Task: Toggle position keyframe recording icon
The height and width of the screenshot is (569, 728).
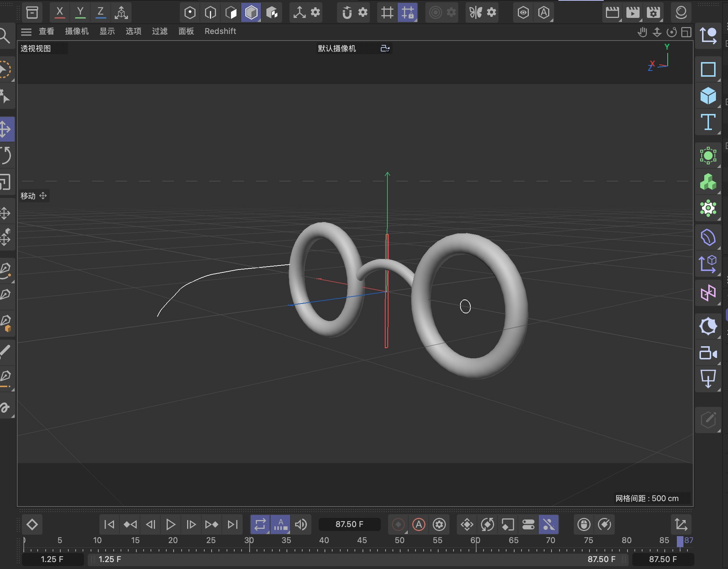Action: point(467,524)
